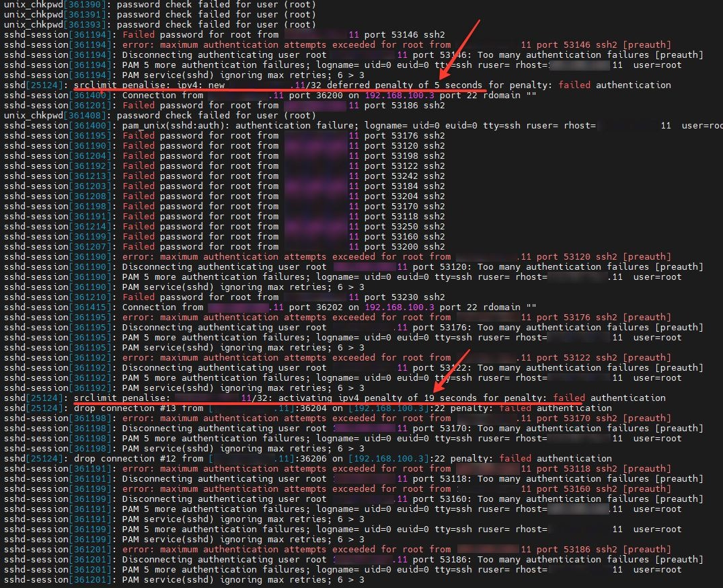
Task: Click the sshd-session[361210] Failed password line
Action: point(225,297)
